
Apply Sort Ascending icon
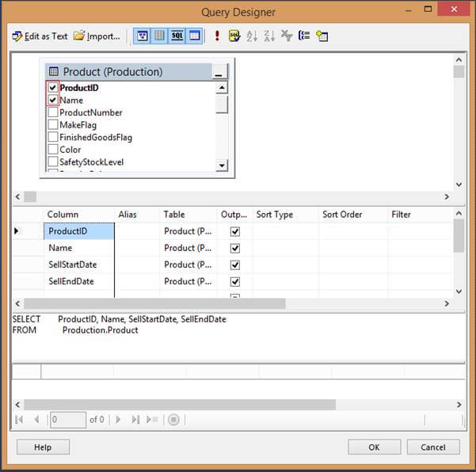click(252, 36)
